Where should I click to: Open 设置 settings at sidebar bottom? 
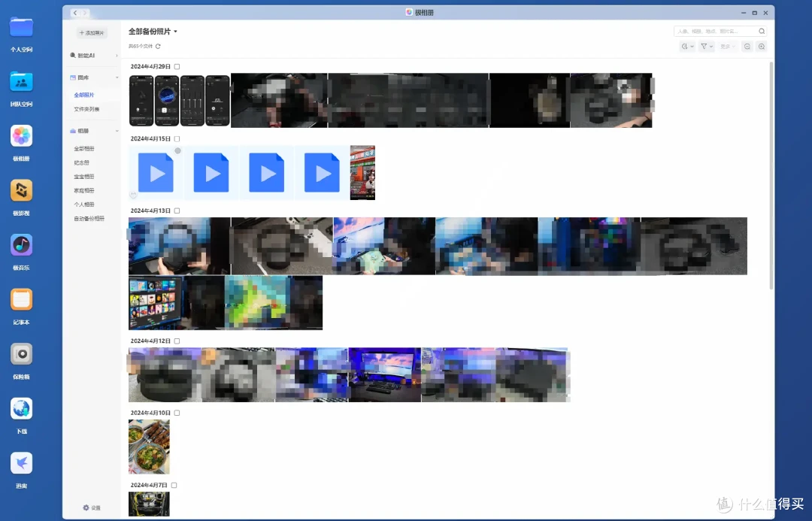pyautogui.click(x=92, y=508)
